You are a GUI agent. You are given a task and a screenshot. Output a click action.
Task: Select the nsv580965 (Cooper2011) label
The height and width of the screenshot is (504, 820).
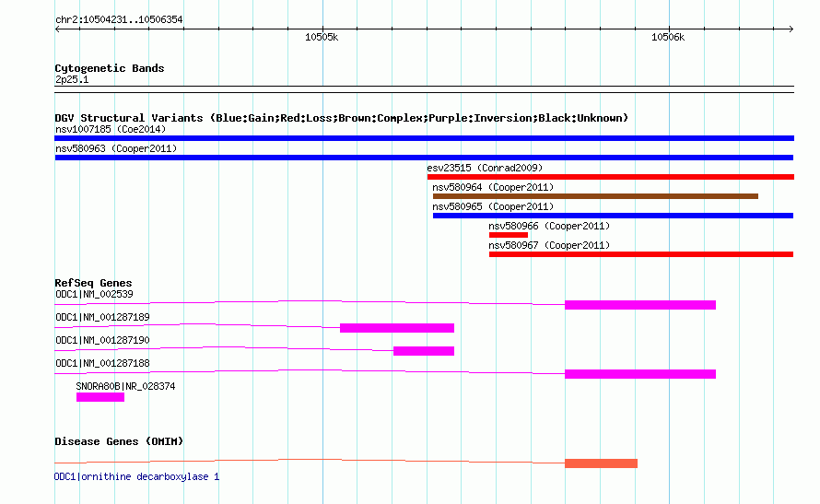coord(493,206)
